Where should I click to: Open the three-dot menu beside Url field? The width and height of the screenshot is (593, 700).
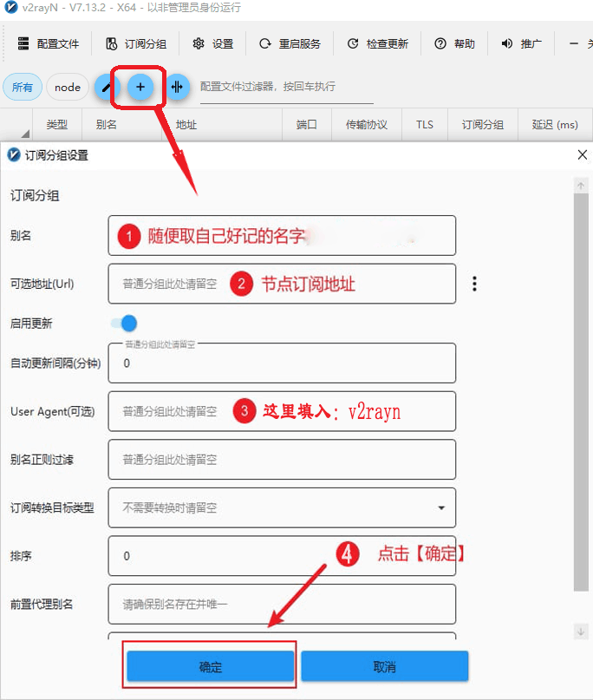pos(474,284)
